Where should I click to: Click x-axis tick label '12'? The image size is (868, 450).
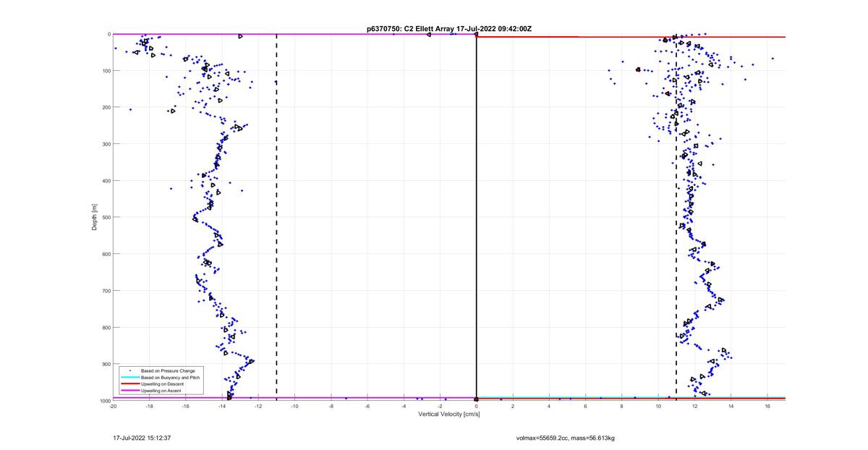click(x=694, y=405)
